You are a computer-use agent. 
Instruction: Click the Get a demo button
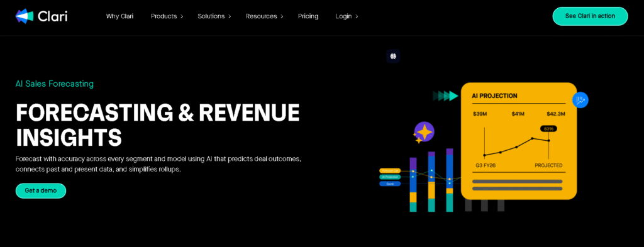pyautogui.click(x=41, y=191)
